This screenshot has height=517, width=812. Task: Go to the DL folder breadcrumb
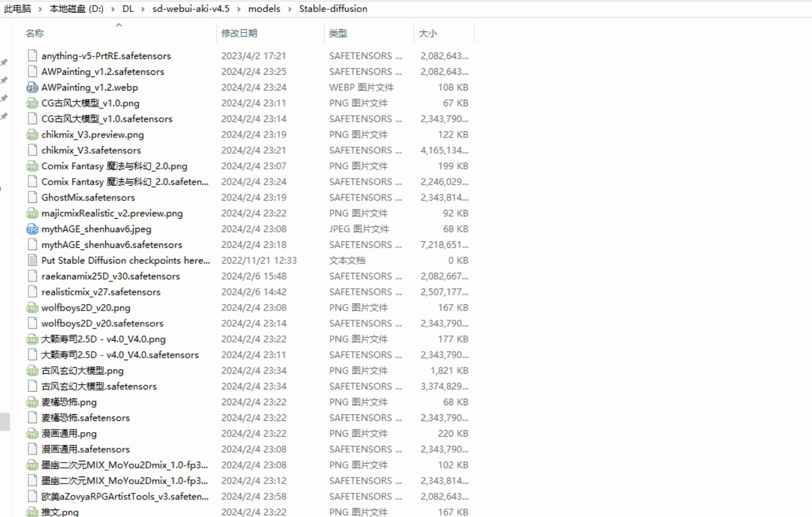click(128, 9)
